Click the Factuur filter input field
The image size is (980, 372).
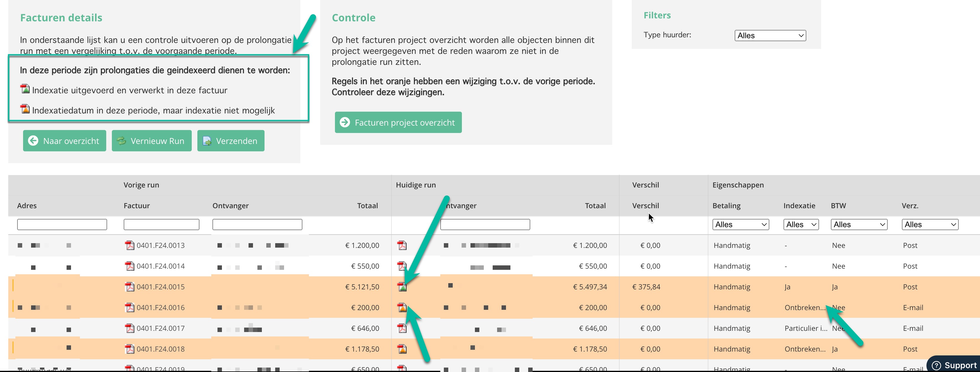(161, 225)
